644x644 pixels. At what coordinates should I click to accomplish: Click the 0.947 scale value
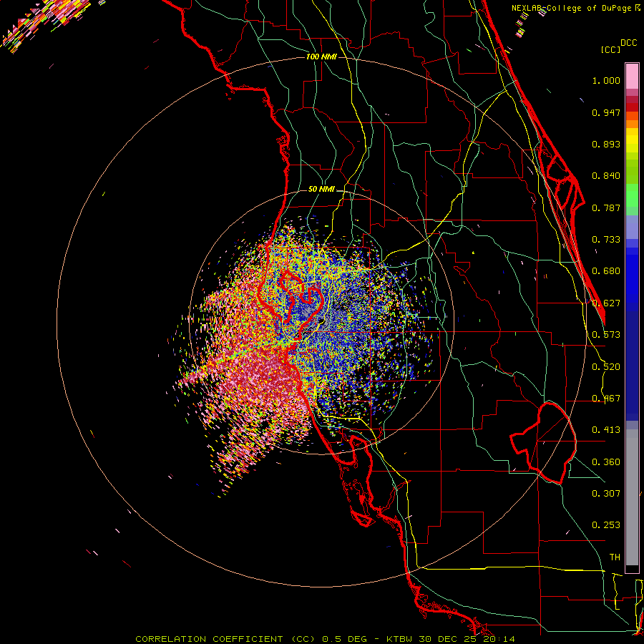tap(606, 112)
